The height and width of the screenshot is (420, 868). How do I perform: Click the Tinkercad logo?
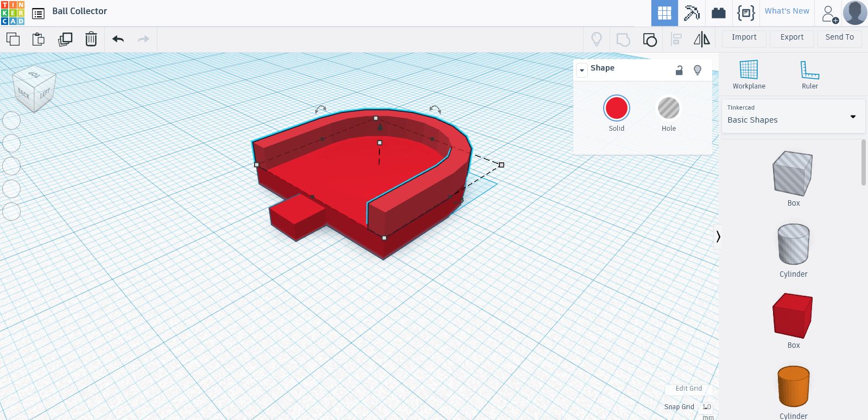pos(12,13)
